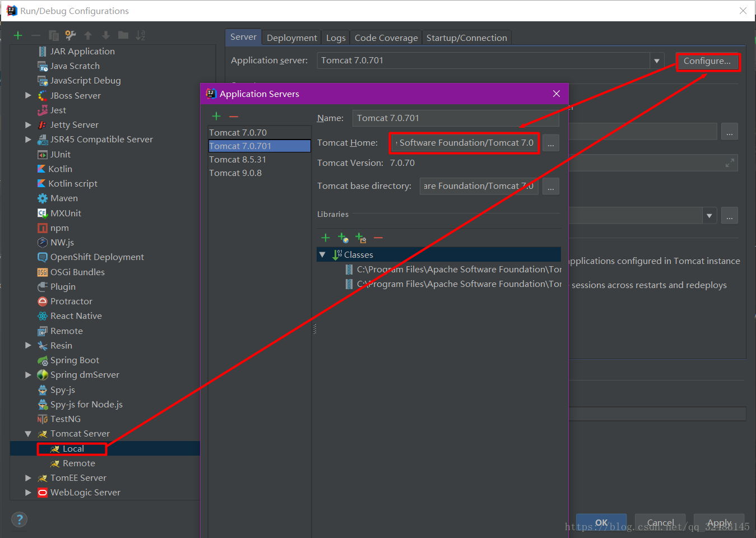Remove library minus icon under Libraries
This screenshot has width=756, height=538.
click(x=378, y=238)
